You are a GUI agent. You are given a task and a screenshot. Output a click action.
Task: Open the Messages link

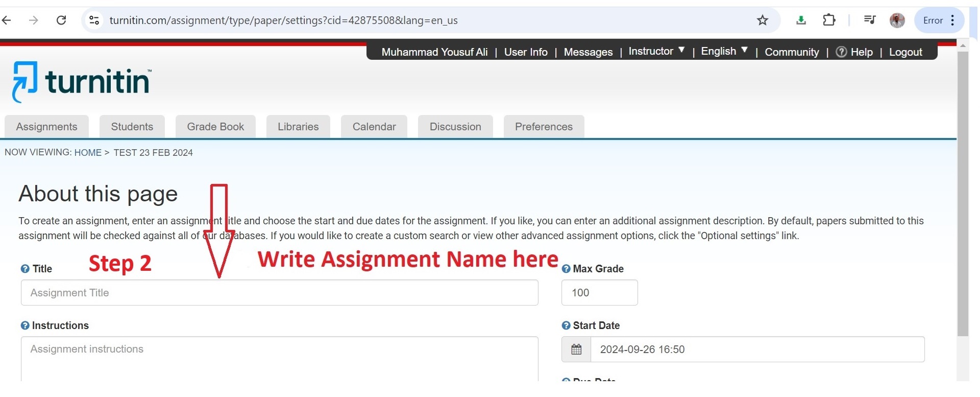pos(588,52)
